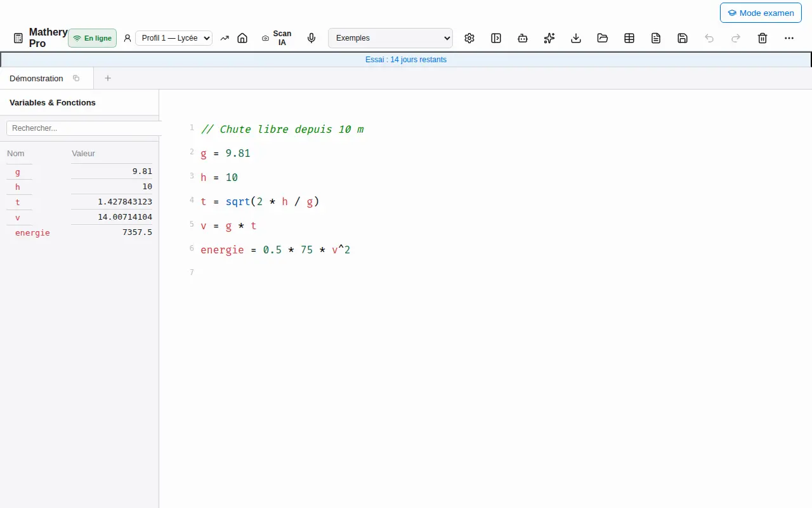
Task: Click the Rechercher search field
Action: (x=84, y=128)
